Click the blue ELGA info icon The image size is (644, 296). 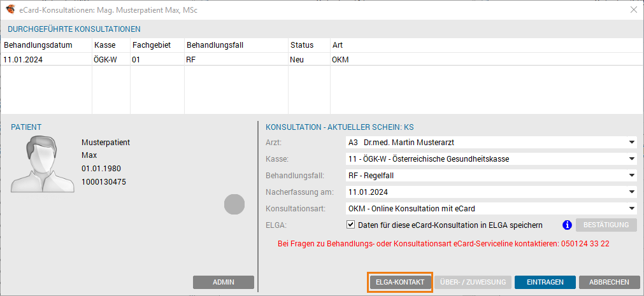coord(567,225)
